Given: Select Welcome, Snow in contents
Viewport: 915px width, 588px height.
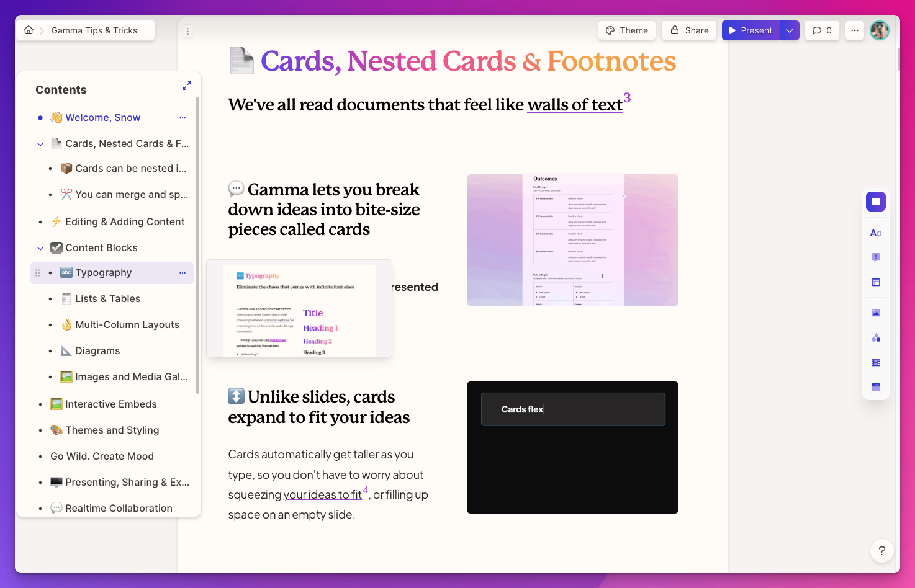Looking at the screenshot, I should pyautogui.click(x=103, y=117).
